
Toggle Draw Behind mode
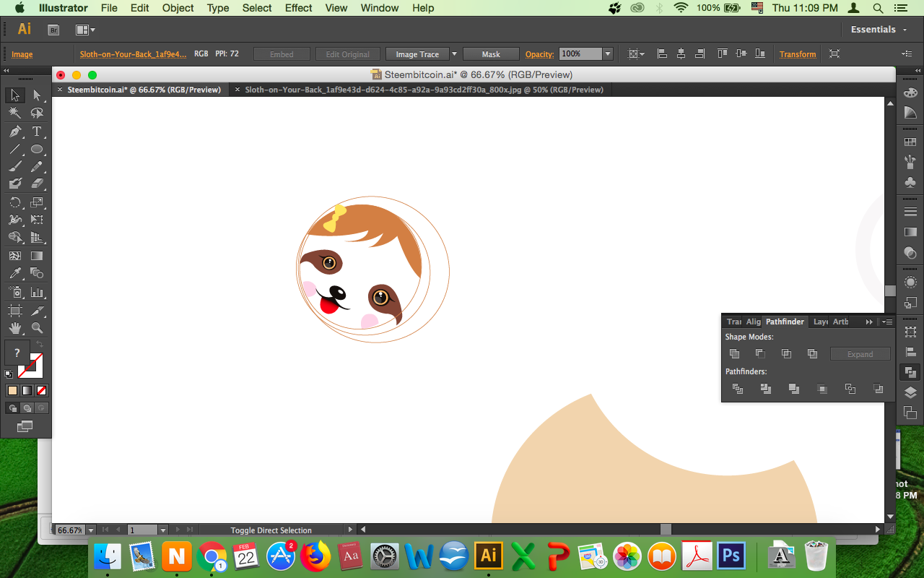click(27, 407)
